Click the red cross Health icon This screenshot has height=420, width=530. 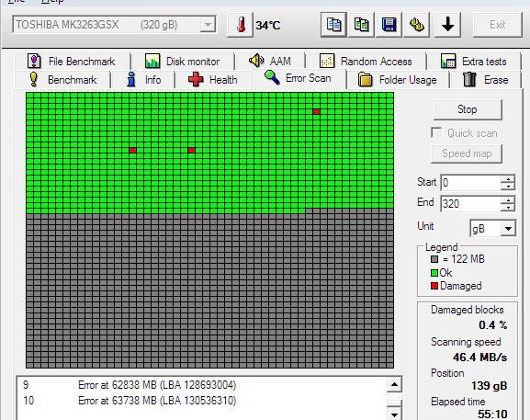click(196, 80)
